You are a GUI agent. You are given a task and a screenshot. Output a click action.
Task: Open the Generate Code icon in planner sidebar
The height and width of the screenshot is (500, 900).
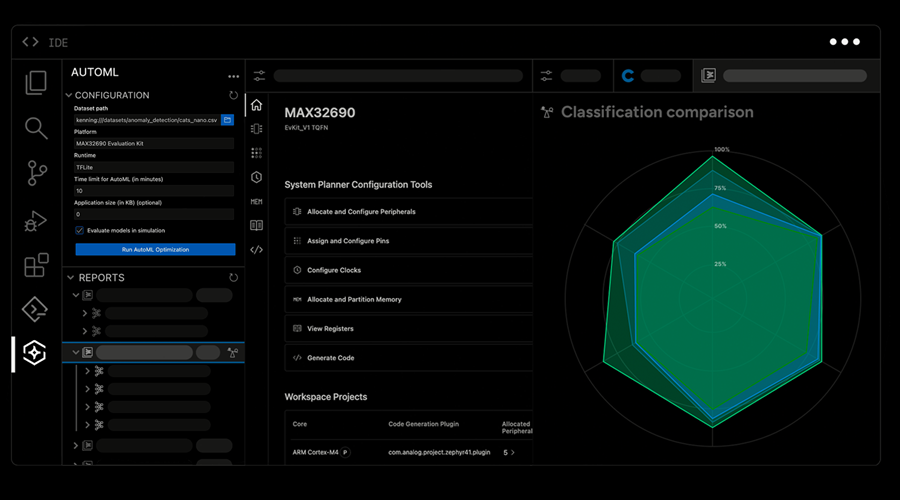tap(257, 250)
